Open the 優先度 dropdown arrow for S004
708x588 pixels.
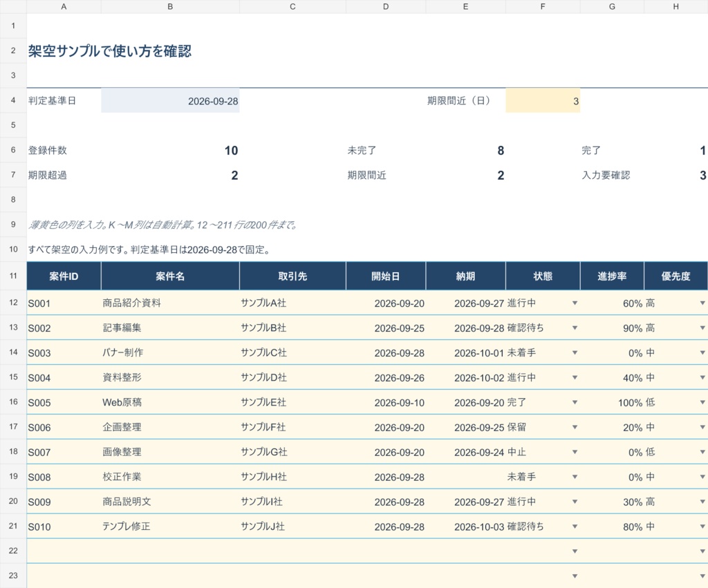point(702,377)
